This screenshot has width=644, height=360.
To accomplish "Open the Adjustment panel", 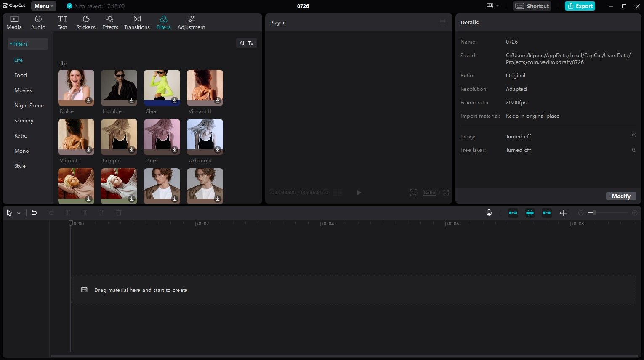I will pos(191,23).
